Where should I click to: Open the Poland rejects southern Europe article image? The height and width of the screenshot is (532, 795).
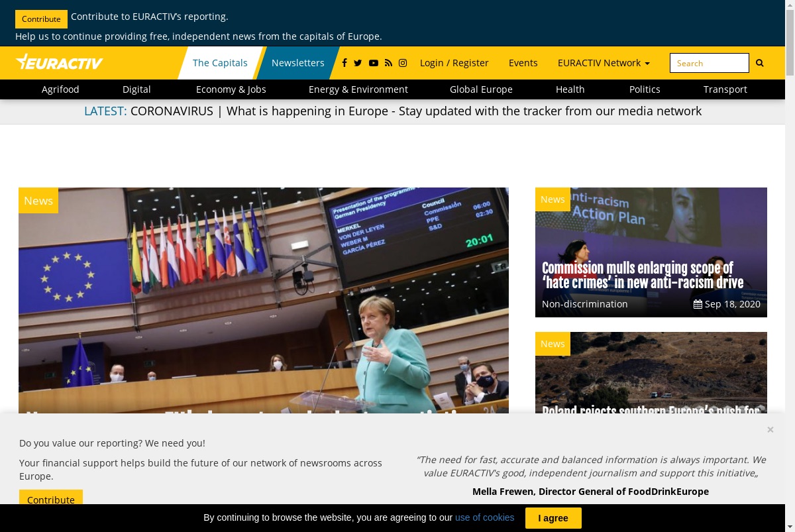(651, 372)
